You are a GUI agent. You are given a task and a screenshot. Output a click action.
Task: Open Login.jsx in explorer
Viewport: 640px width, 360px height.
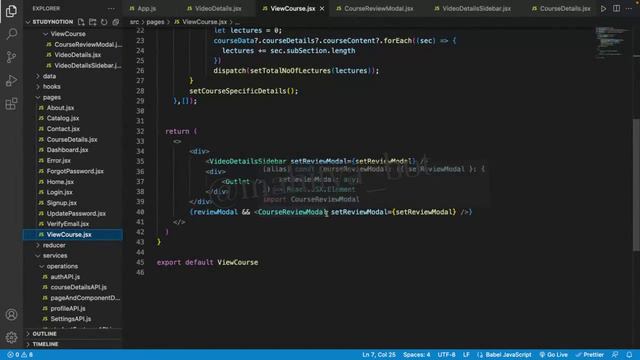click(x=60, y=192)
